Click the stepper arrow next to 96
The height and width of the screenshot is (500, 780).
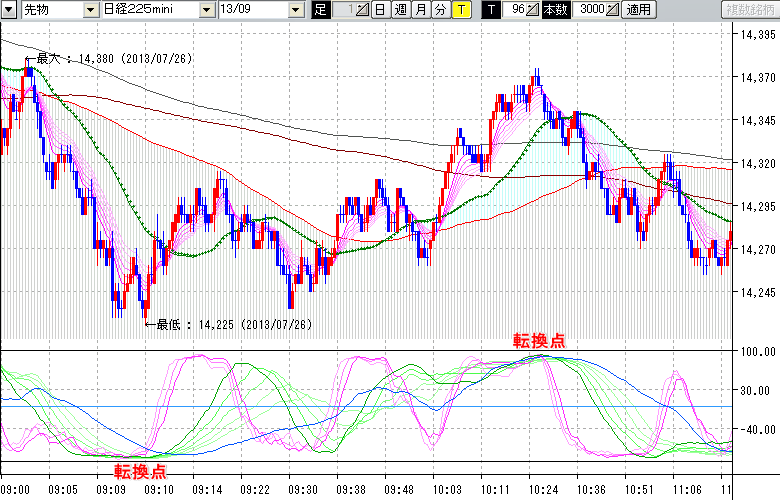534,10
